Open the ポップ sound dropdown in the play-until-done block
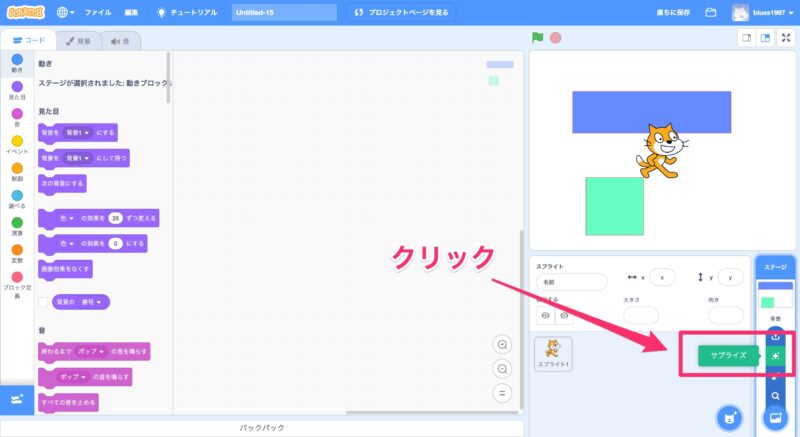Viewport: 800px width, 437px height. 101,351
